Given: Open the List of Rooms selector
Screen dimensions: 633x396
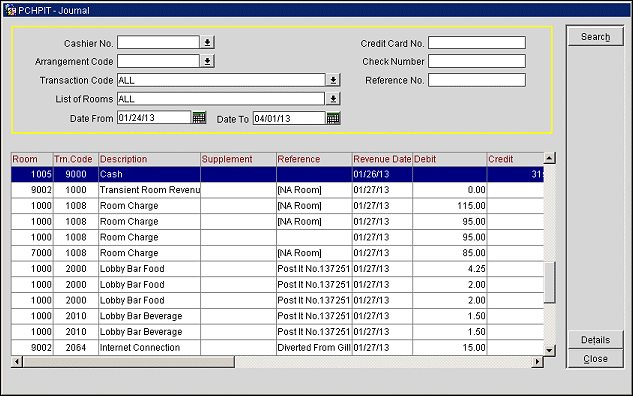Looking at the screenshot, I should click(x=333, y=98).
